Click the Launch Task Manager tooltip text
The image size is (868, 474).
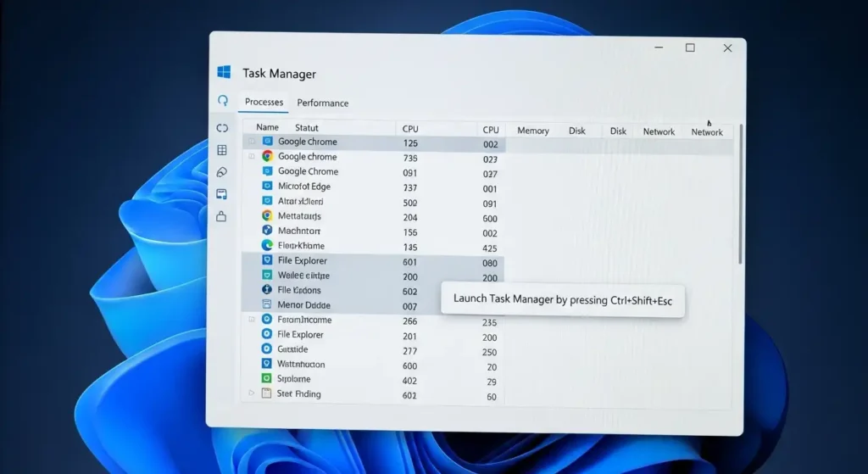pos(563,299)
